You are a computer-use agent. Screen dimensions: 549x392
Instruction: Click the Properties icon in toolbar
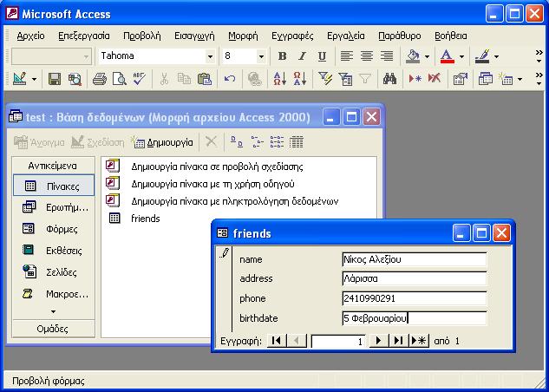[x=460, y=79]
